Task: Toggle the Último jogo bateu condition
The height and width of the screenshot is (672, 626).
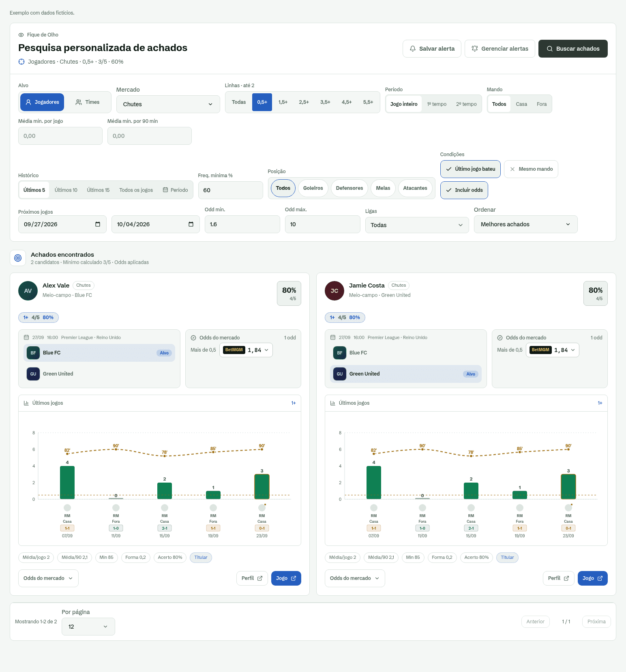Action: pyautogui.click(x=470, y=169)
